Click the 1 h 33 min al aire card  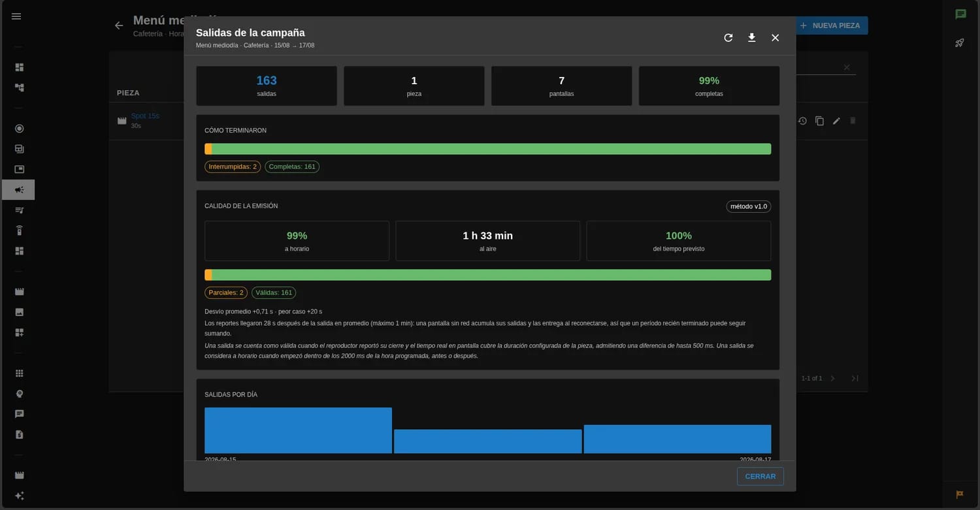487,241
